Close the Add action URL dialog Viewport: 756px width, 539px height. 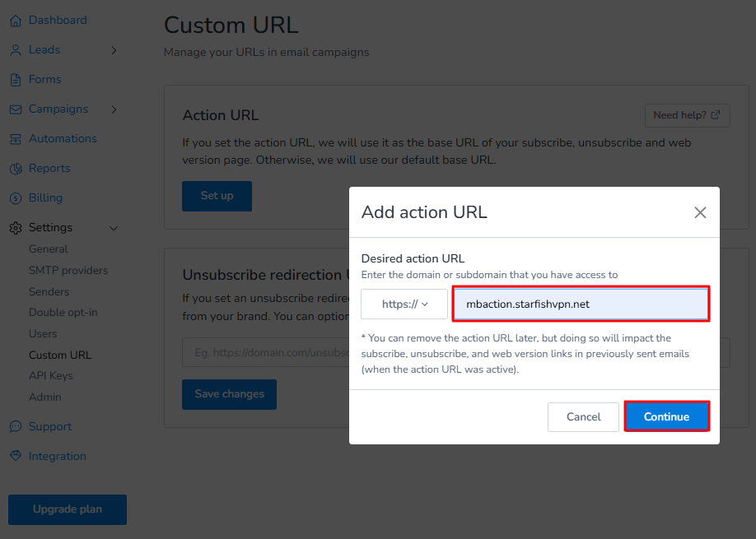700,212
